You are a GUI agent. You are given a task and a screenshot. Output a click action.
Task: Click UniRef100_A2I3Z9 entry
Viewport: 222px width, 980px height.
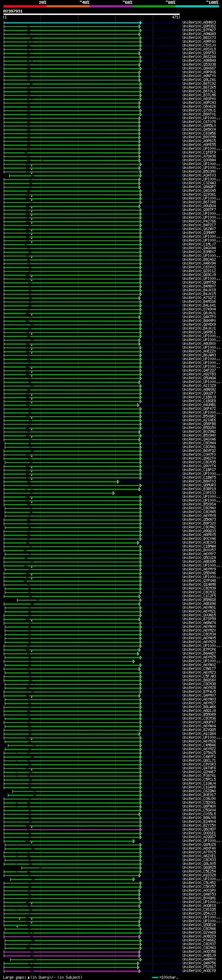pyautogui.click(x=199, y=386)
